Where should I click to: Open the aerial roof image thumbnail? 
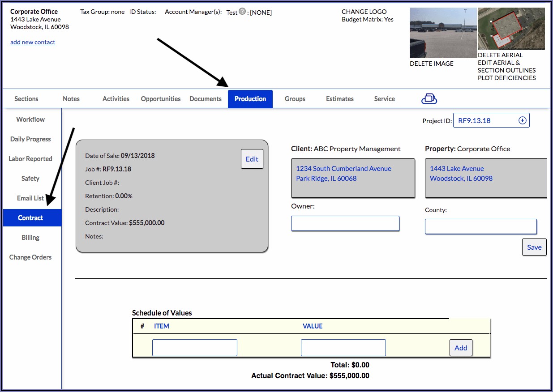[511, 29]
